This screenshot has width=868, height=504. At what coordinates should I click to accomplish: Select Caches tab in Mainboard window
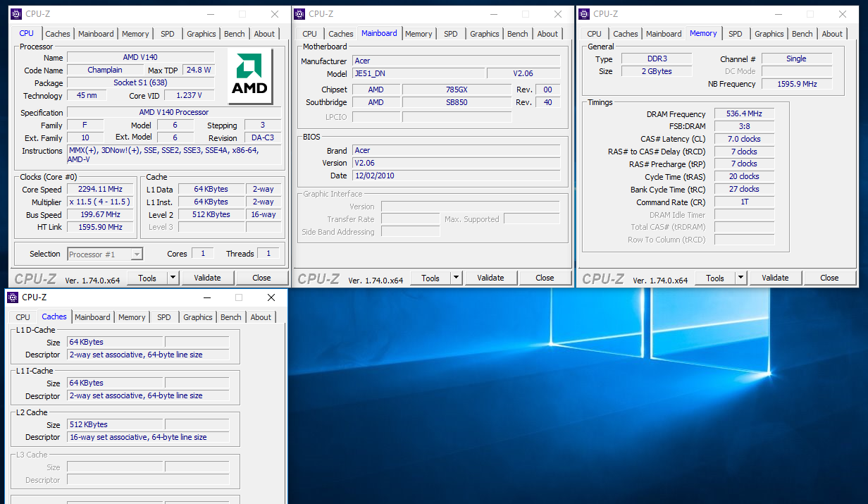[x=341, y=34]
